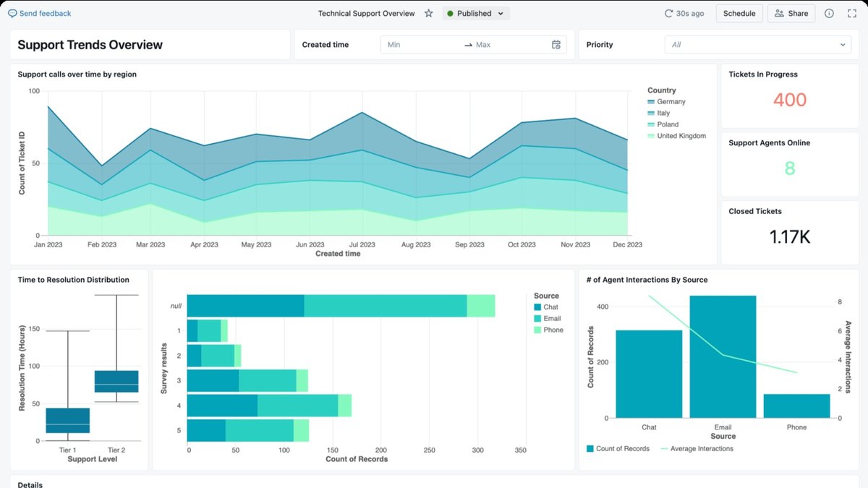
Task: Click the Poland legend color swatch
Action: pos(651,125)
